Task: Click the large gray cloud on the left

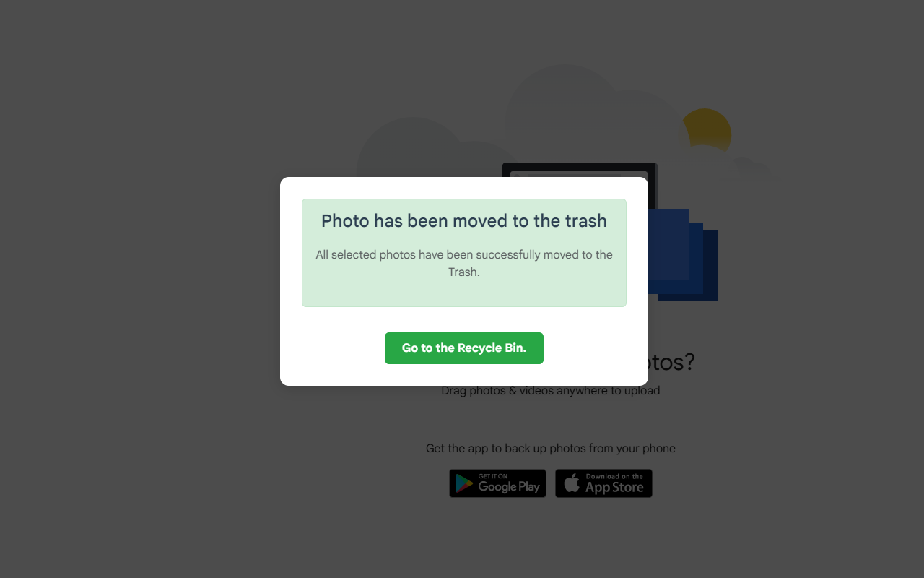Action: click(411, 148)
